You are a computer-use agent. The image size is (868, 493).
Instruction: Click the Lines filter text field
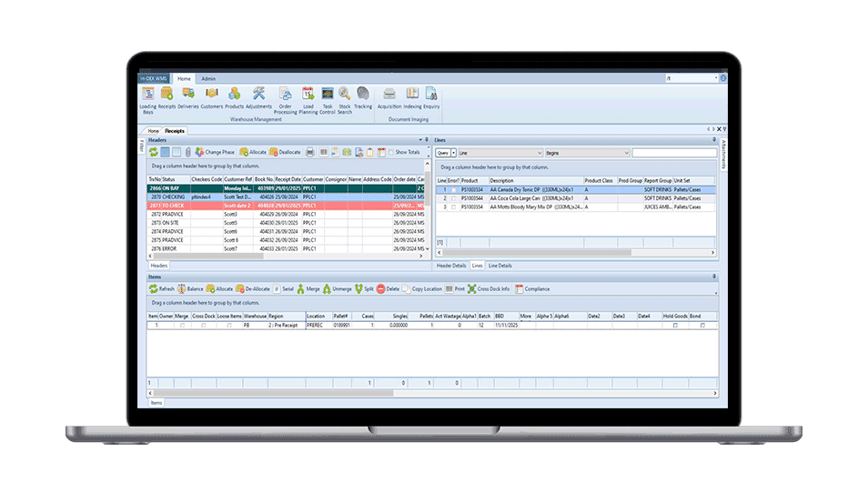tap(673, 153)
